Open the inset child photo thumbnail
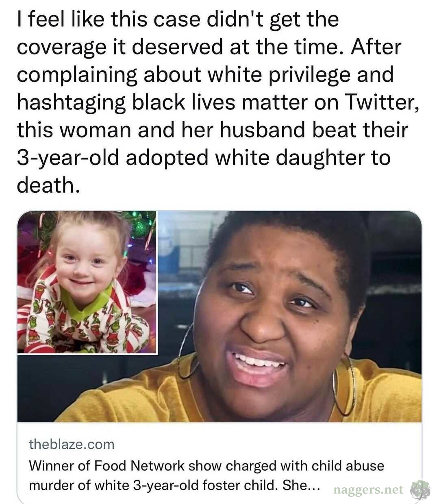 (x=87, y=282)
